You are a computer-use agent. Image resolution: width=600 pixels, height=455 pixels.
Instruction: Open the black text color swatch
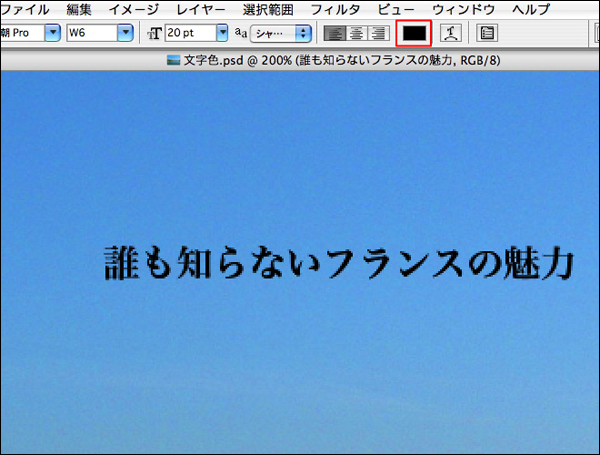tap(414, 33)
